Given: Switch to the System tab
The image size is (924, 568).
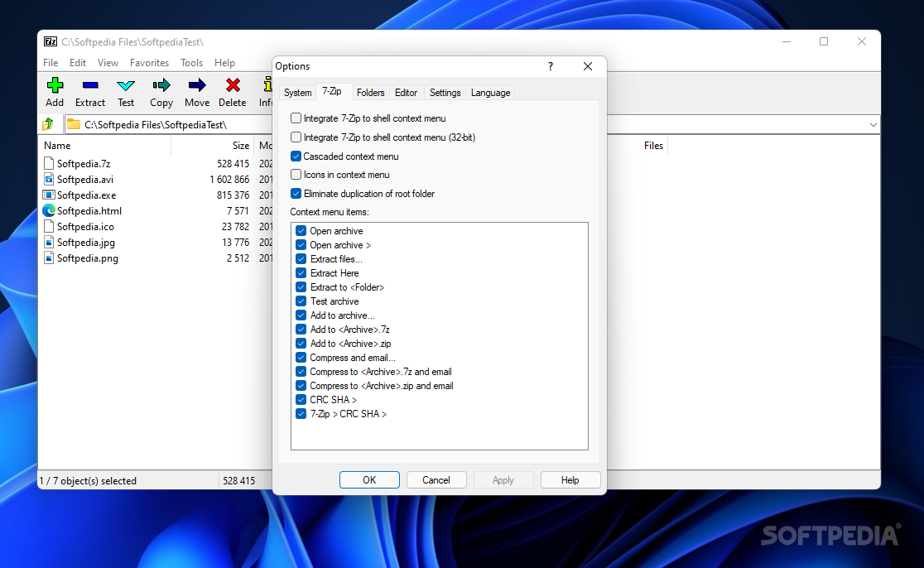Looking at the screenshot, I should [x=297, y=93].
